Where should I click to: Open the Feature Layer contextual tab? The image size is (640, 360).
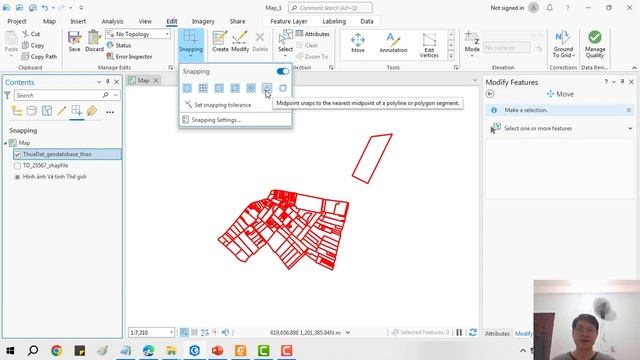(289, 21)
